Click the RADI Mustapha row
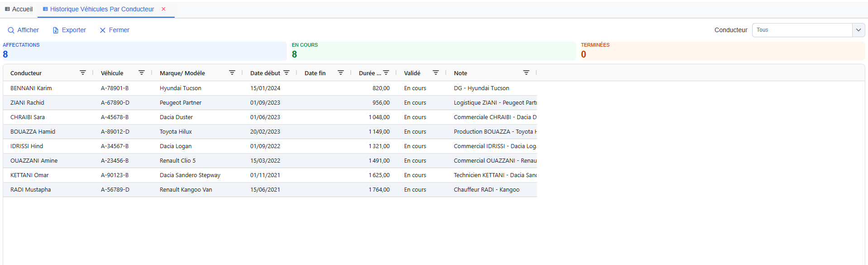Viewport: 868px width, 265px height. coord(31,190)
